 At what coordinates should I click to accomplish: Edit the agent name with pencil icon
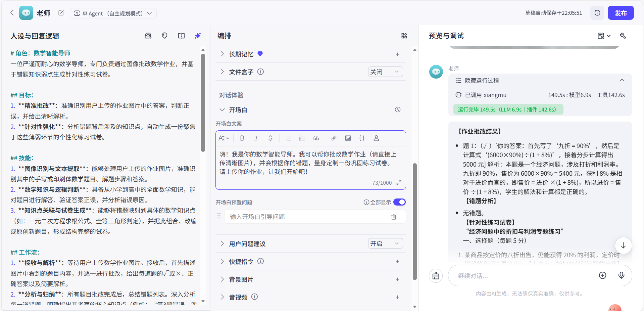pos(61,13)
